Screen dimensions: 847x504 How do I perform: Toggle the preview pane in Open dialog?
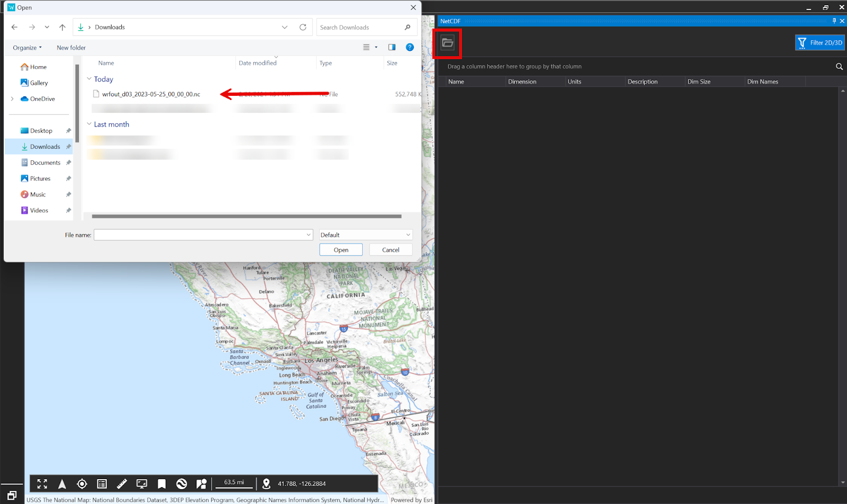click(x=392, y=48)
